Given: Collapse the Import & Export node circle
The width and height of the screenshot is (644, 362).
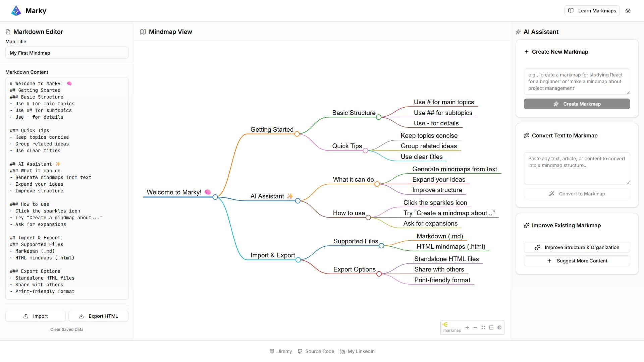Looking at the screenshot, I should pos(298,260).
